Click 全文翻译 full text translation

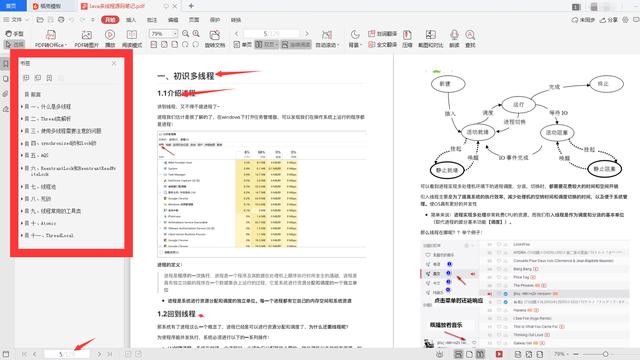click(382, 44)
